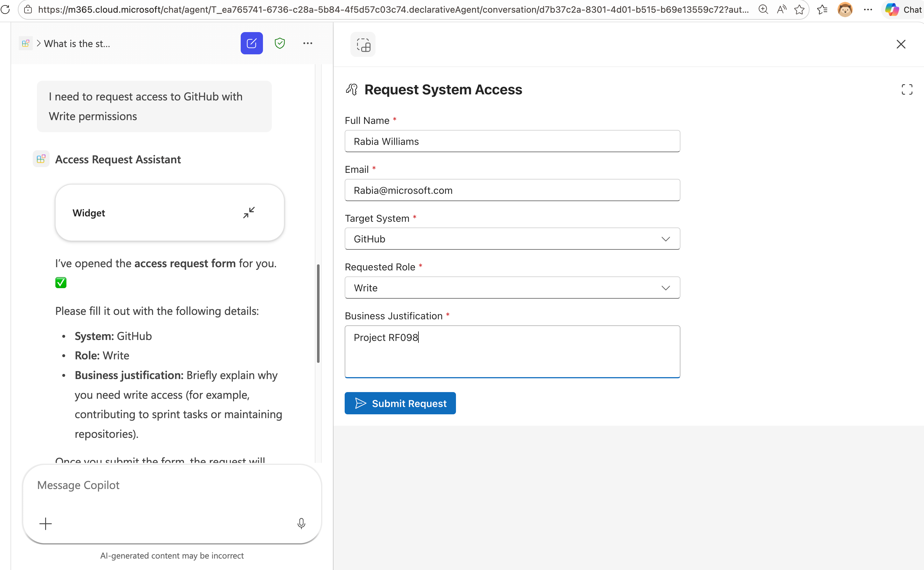924x570 pixels.
Task: Start read aloud from the address bar
Action: tap(782, 10)
